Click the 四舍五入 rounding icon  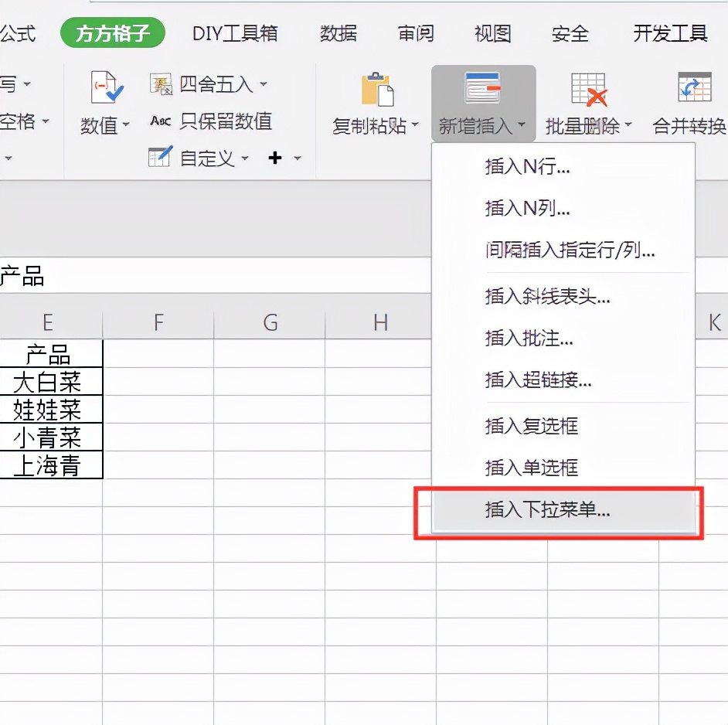pos(161,84)
